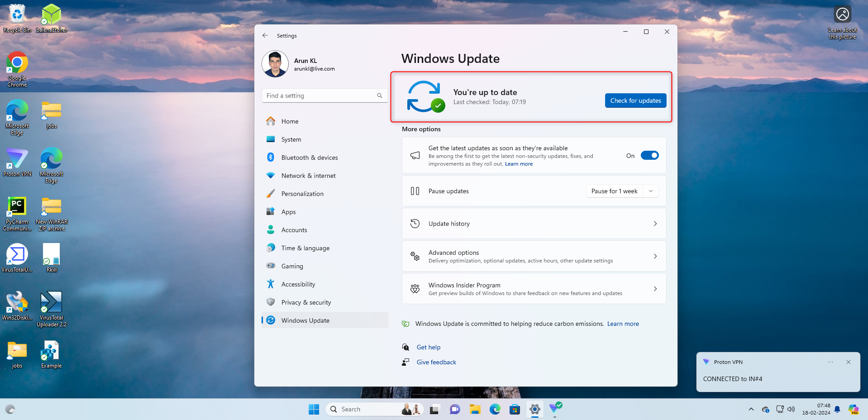Viewport: 868px width, 420px height.
Task: Click the search magnifier in Find a setting
Action: [380, 95]
